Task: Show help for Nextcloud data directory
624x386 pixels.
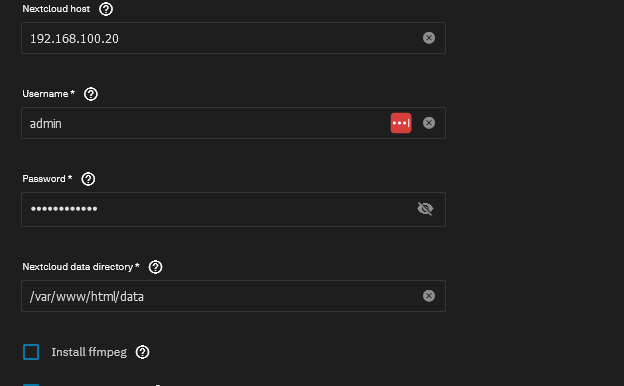Action: pyautogui.click(x=156, y=267)
